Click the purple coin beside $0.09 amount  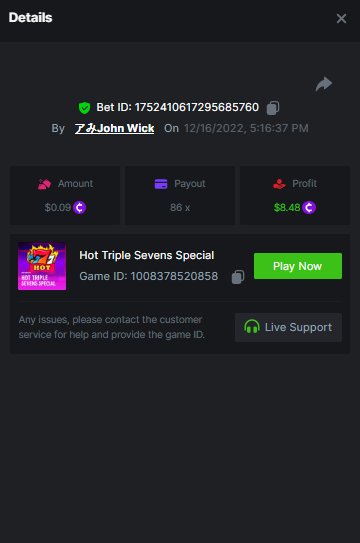click(x=80, y=207)
